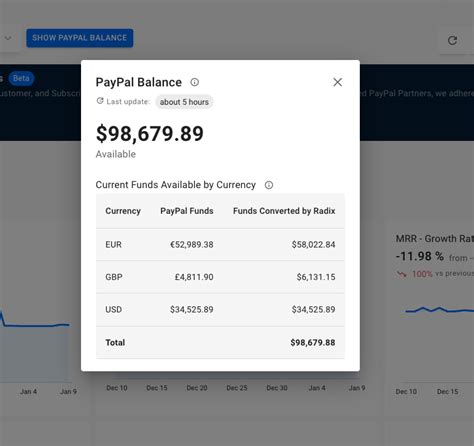Select the USD currency row
Image resolution: width=474 pixels, height=446 pixels.
[220, 309]
